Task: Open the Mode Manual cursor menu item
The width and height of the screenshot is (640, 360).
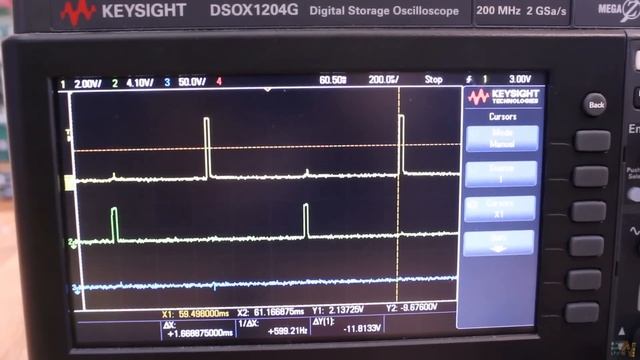Action: click(x=502, y=138)
